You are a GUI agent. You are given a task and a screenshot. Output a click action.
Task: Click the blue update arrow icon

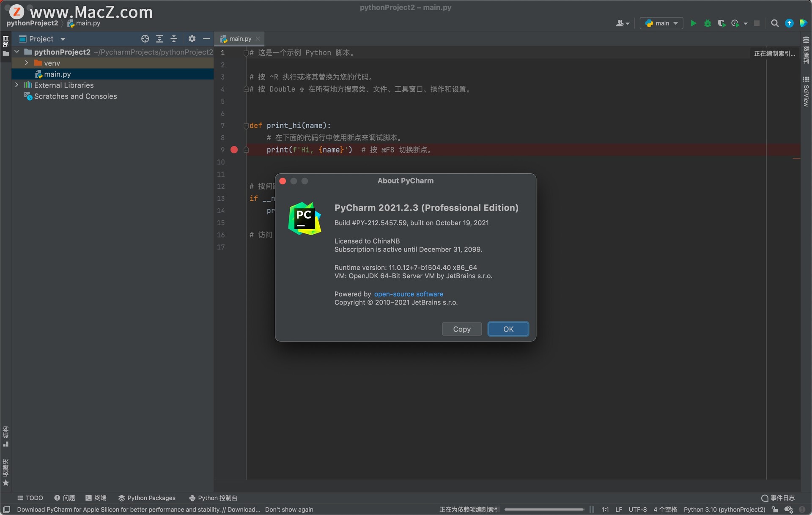(x=789, y=23)
